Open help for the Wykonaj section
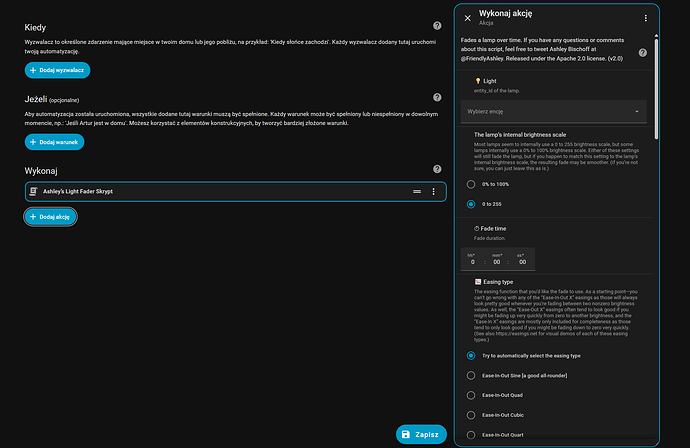 [x=437, y=170]
